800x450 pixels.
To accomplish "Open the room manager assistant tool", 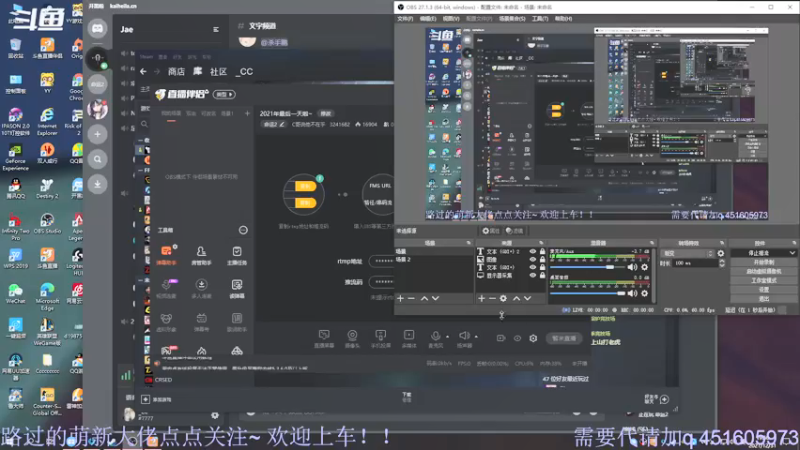I will [x=202, y=255].
